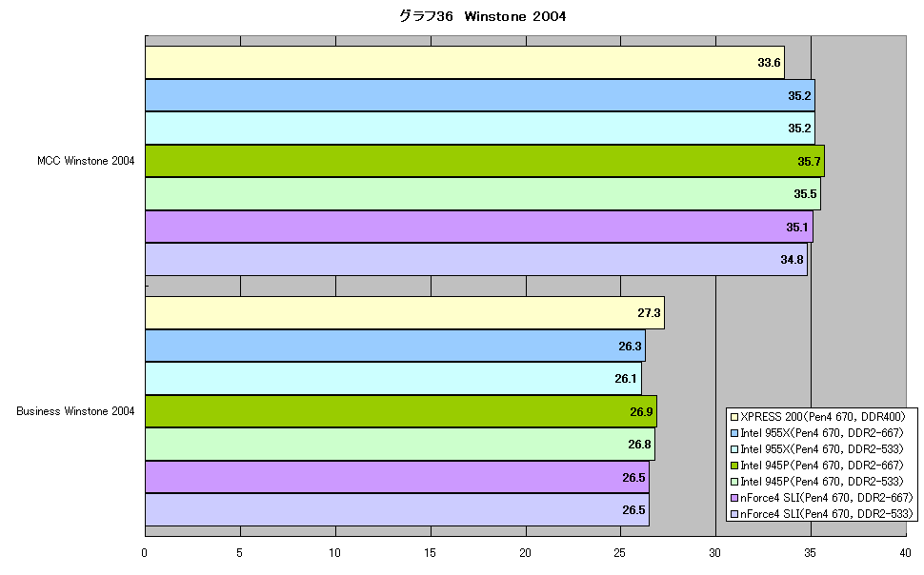
Task: Click the x-axis tick label 40
Action: [x=905, y=553]
